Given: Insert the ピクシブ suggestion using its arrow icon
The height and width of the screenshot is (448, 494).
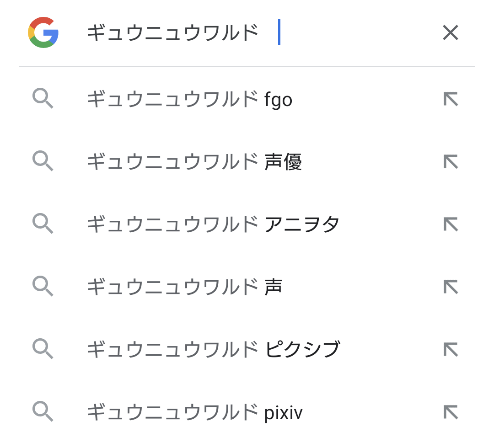Looking at the screenshot, I should tap(451, 349).
